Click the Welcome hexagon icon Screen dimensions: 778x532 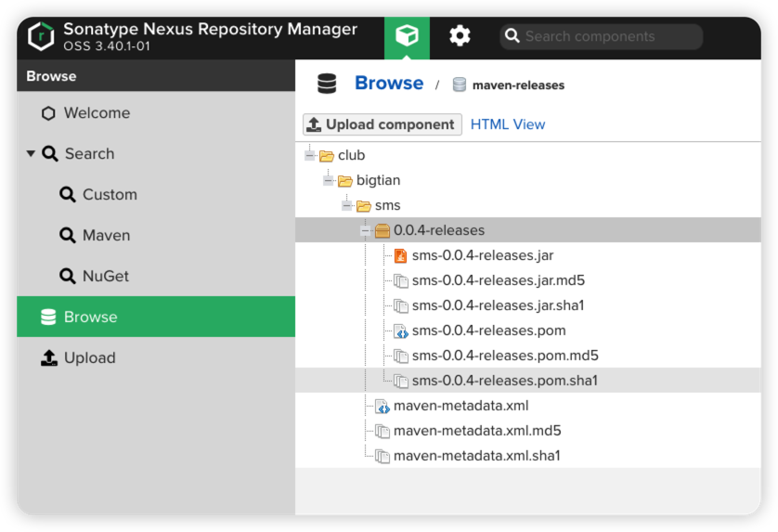(48, 113)
